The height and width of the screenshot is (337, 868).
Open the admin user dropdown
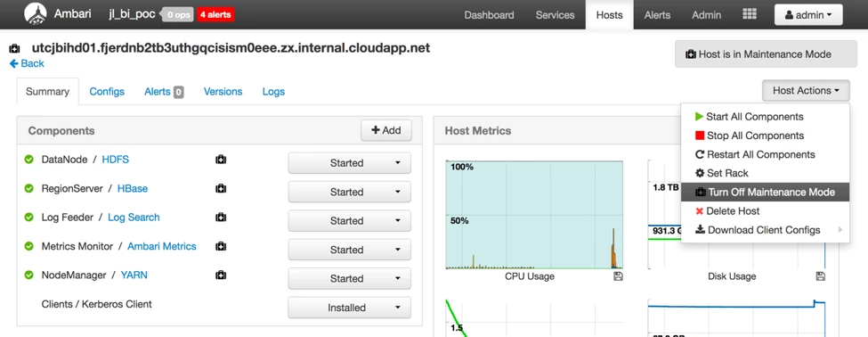pos(808,15)
